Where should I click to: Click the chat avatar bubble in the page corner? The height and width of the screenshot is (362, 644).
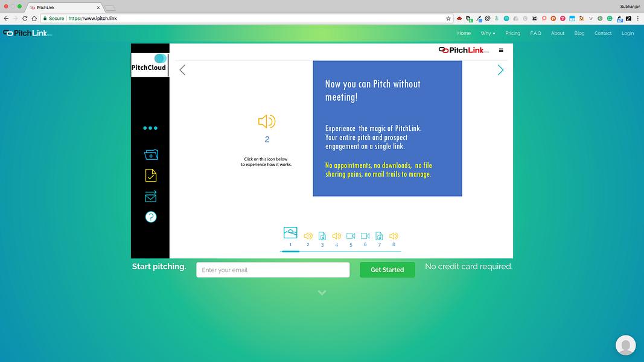[x=625, y=345]
